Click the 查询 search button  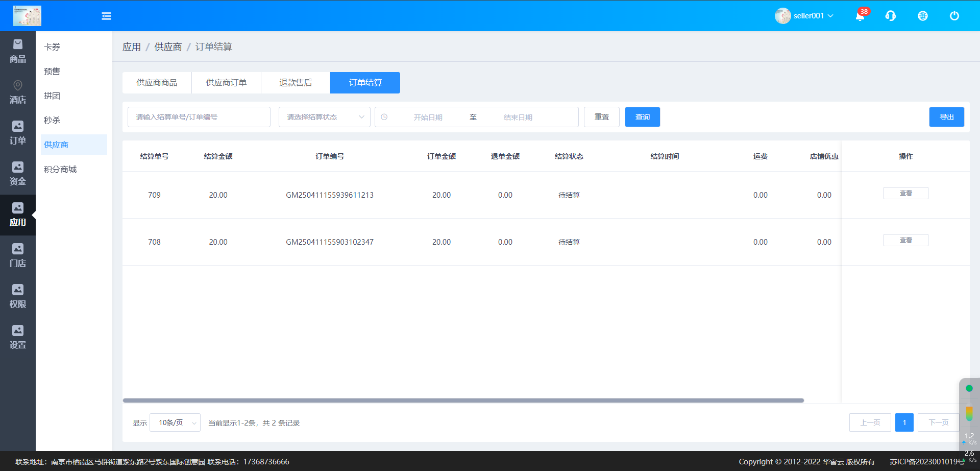(x=642, y=117)
